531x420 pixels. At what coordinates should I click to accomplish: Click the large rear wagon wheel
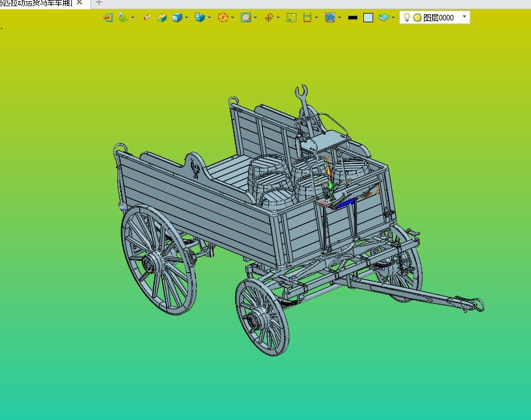(x=158, y=260)
